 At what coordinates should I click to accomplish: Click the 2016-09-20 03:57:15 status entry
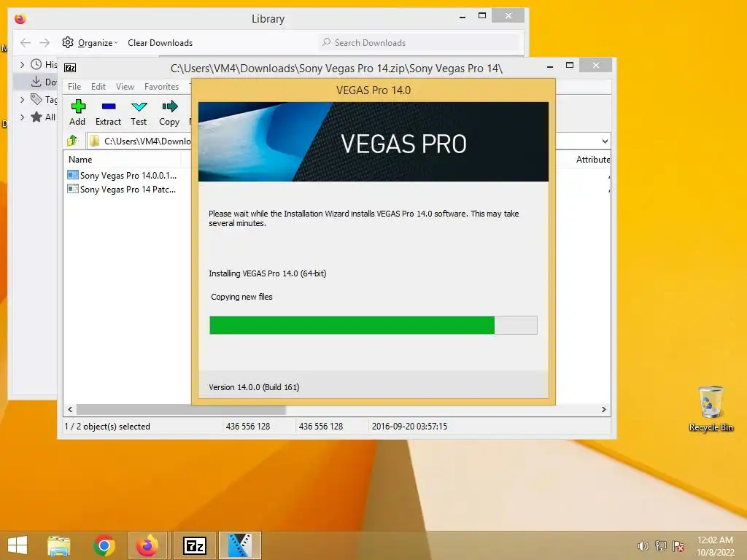(409, 426)
